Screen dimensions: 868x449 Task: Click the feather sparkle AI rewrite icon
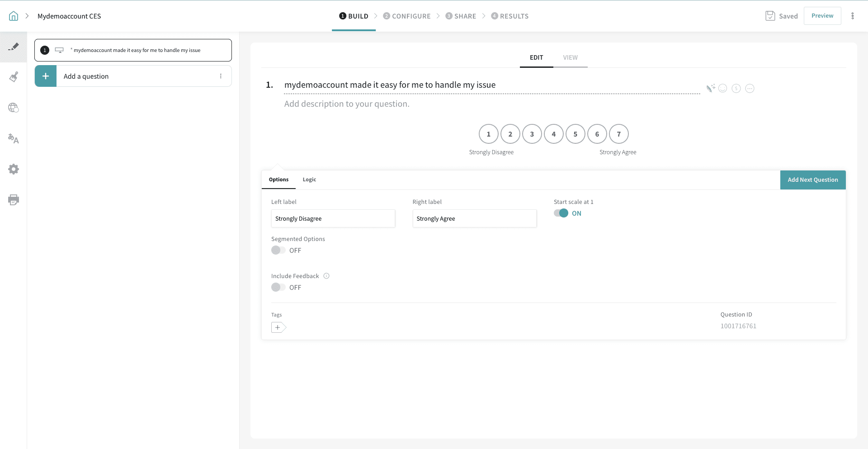[710, 88]
